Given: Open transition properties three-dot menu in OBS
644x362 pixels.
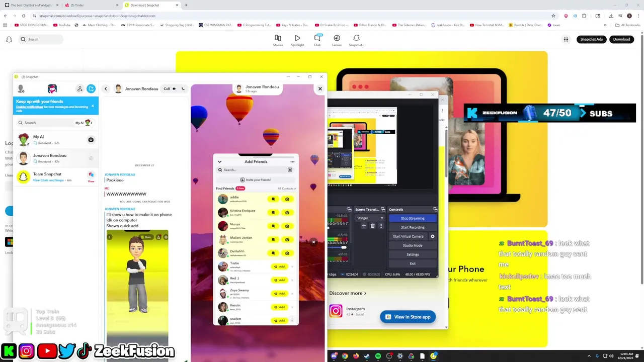Looking at the screenshot, I should point(381,226).
